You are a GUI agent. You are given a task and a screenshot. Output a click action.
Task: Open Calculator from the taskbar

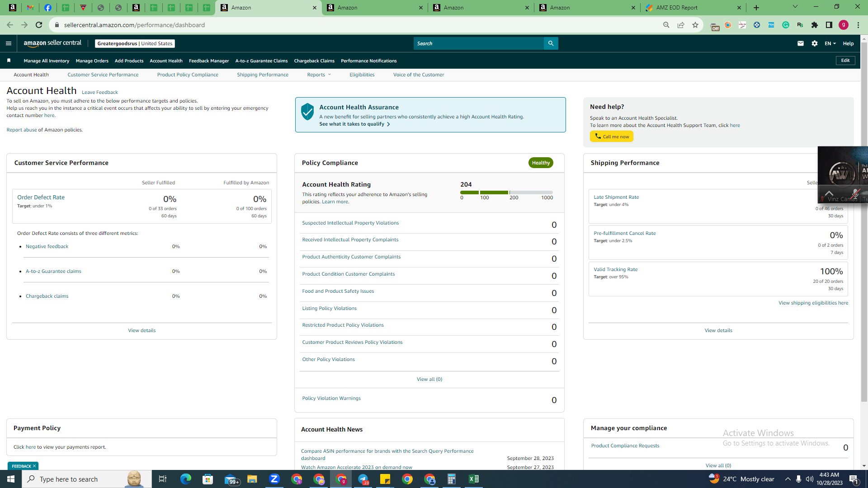[452, 479]
